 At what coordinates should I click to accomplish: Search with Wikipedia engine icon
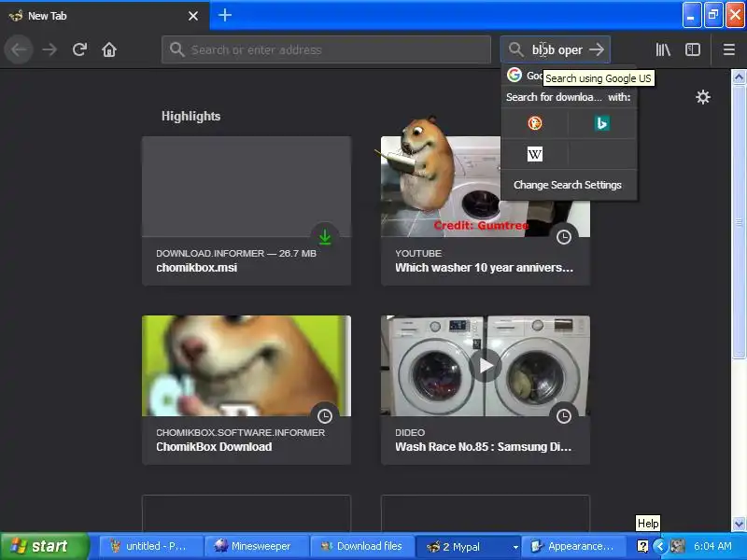534,154
